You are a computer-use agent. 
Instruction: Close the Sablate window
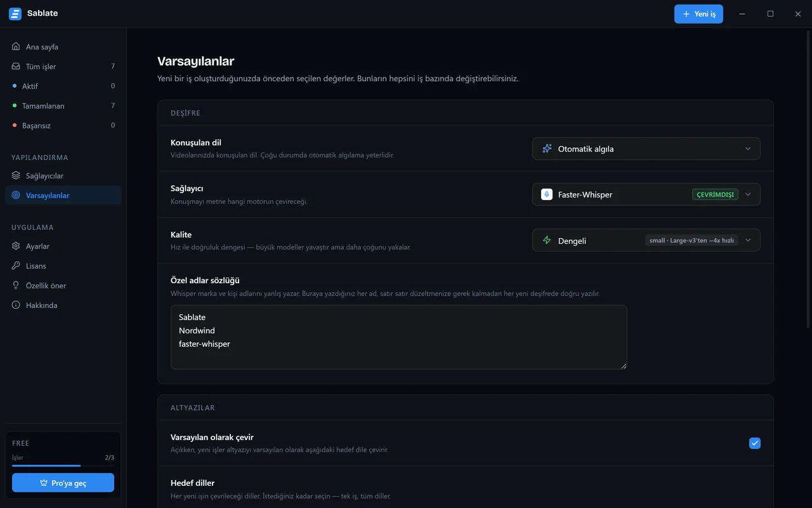pyautogui.click(x=798, y=14)
